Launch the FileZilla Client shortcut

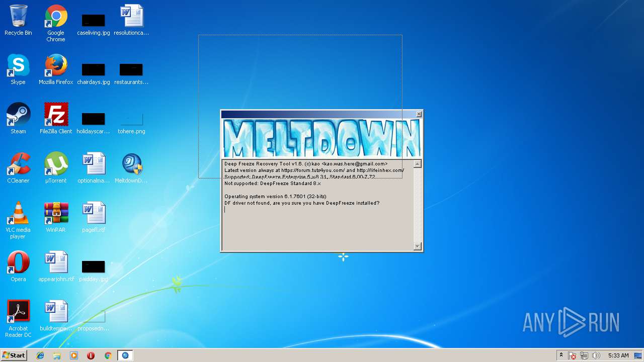point(56,119)
